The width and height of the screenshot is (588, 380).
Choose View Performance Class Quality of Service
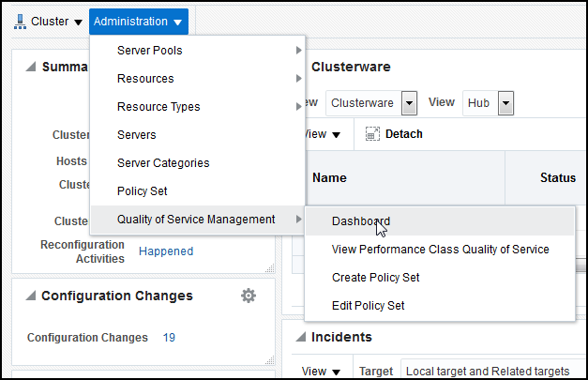pos(440,250)
